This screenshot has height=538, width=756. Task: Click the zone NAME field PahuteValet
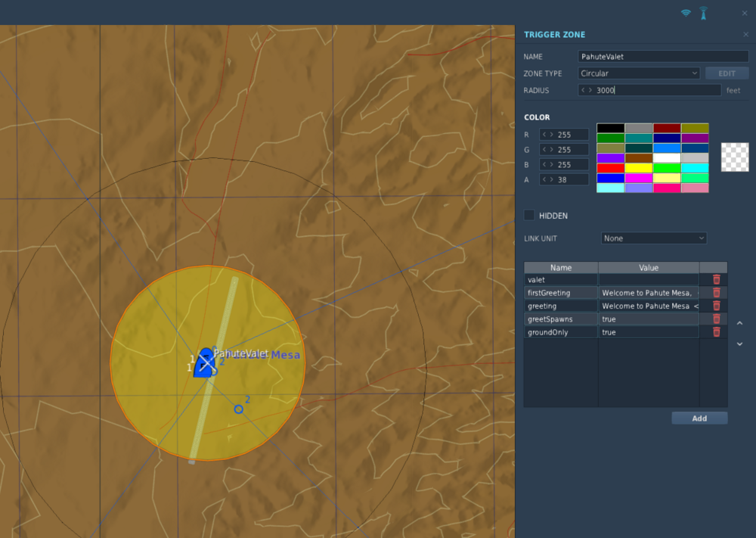click(x=663, y=57)
